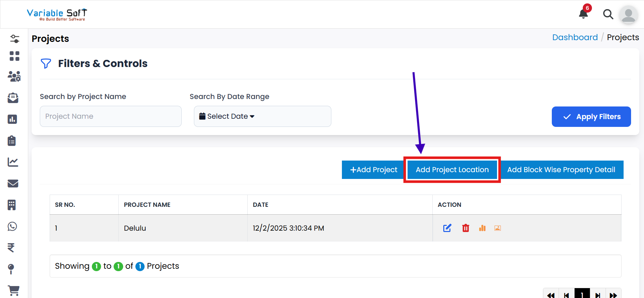Open the line chart sidebar icon
This screenshot has width=644, height=298.
click(x=13, y=162)
